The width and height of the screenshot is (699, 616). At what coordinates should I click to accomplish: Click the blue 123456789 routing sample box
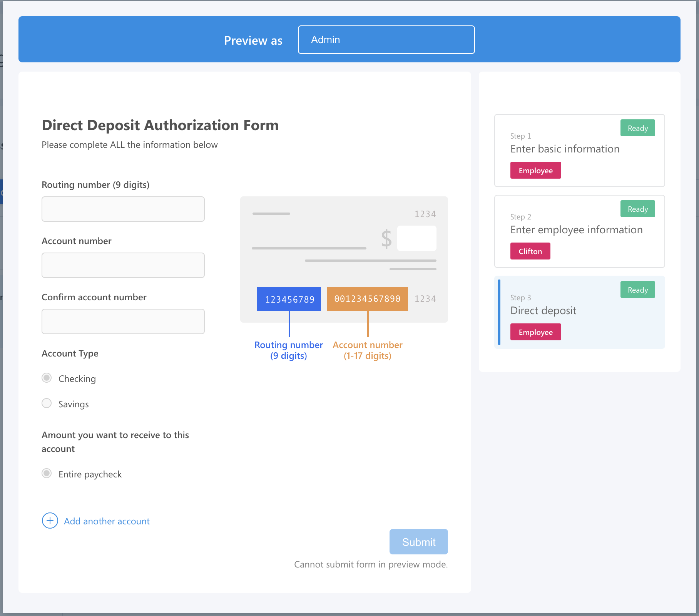tap(289, 299)
